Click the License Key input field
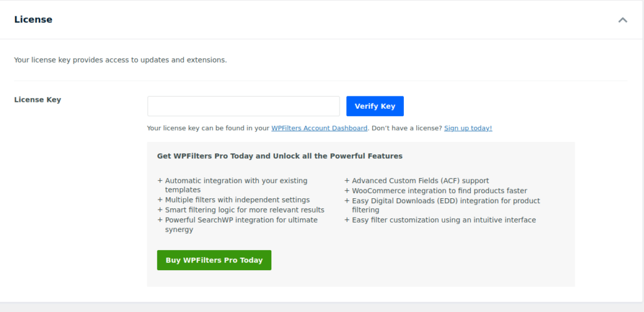Viewport: 644px width, 312px height. coord(243,106)
